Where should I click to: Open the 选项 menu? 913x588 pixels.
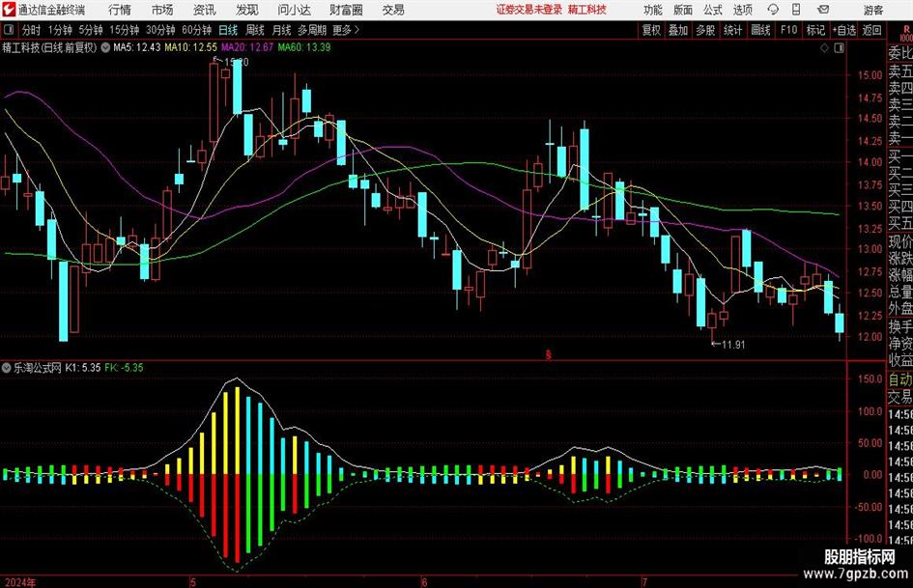coord(742,10)
